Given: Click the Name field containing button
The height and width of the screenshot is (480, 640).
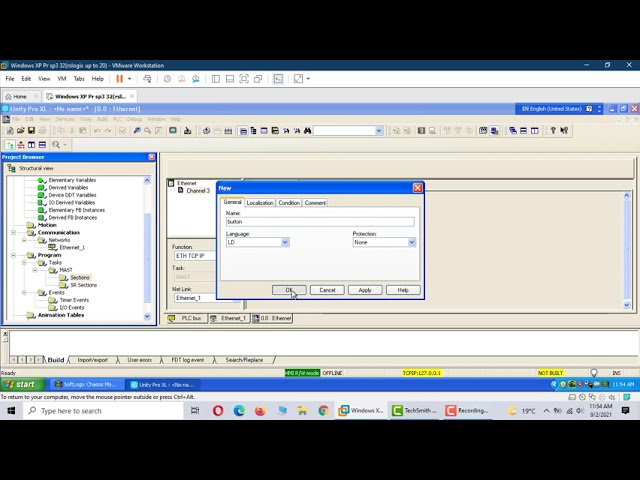Looking at the screenshot, I should click(319, 221).
